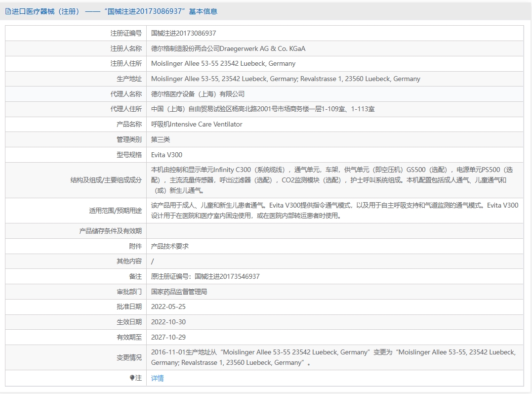Click the 批准日期 label
The width and height of the screenshot is (532, 394).
(129, 306)
